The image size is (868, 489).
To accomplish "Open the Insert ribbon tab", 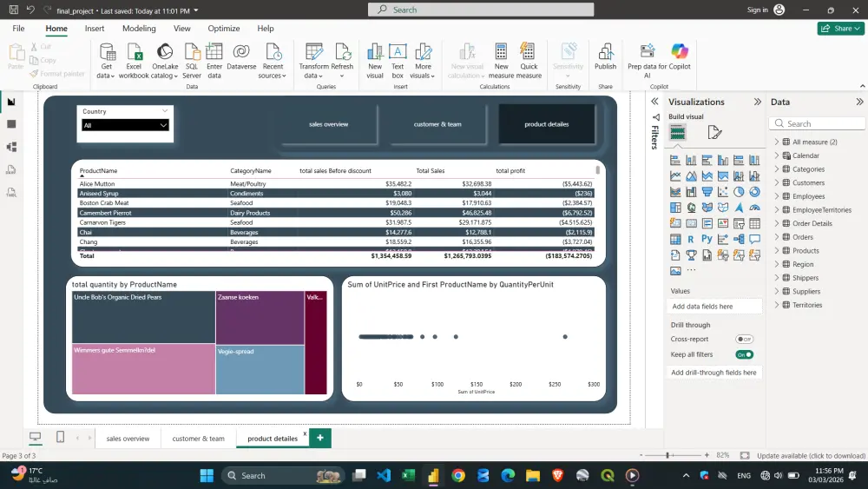I will (x=94, y=29).
